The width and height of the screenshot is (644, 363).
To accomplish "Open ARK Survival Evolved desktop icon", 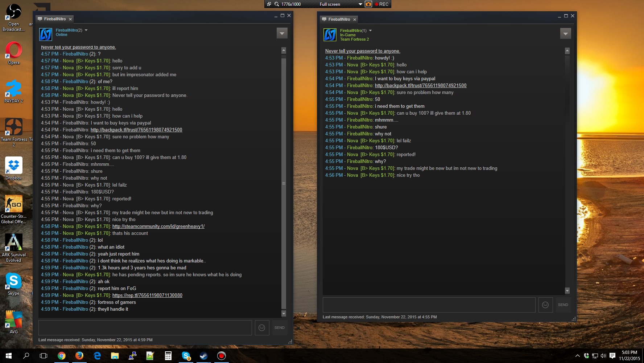I will 14,242.
